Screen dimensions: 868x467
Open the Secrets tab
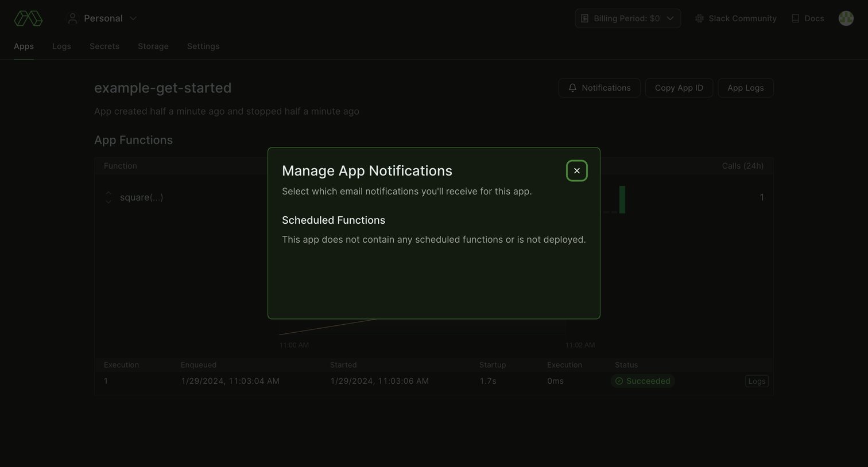coord(104,46)
